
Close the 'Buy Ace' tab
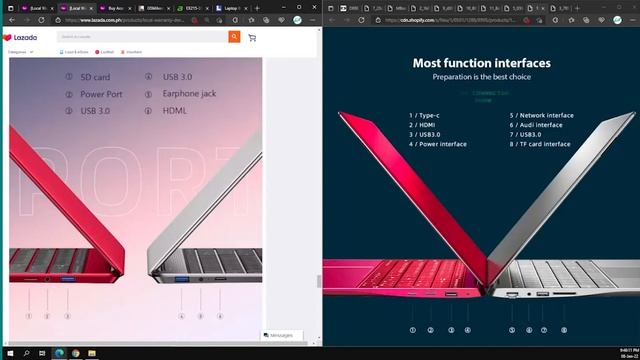[130, 8]
